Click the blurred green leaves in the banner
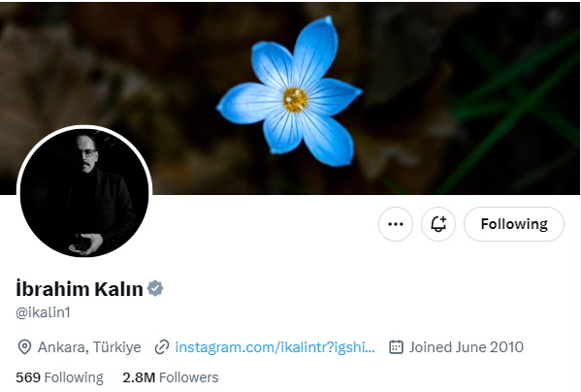The height and width of the screenshot is (392, 581). click(x=515, y=112)
